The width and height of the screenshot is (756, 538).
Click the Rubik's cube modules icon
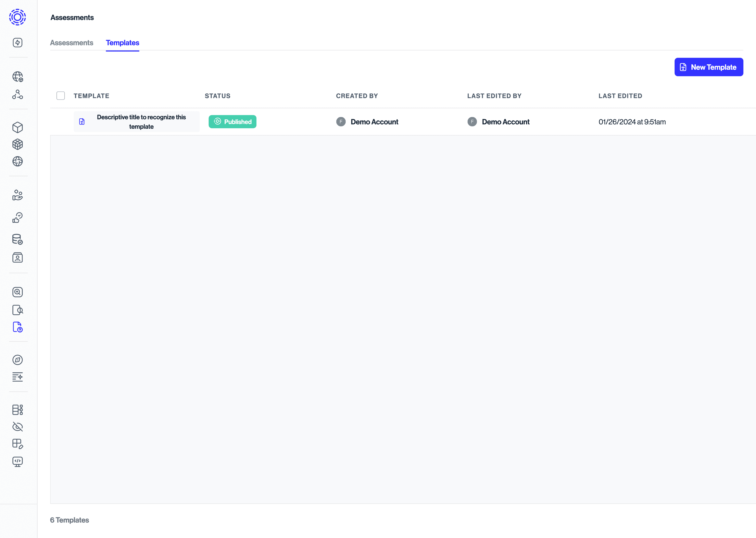(17, 144)
